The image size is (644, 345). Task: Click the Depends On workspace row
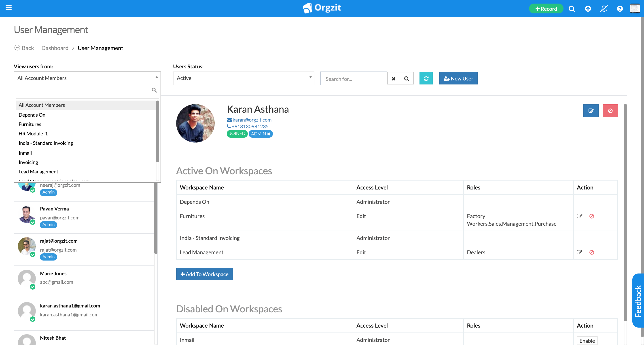click(x=397, y=202)
